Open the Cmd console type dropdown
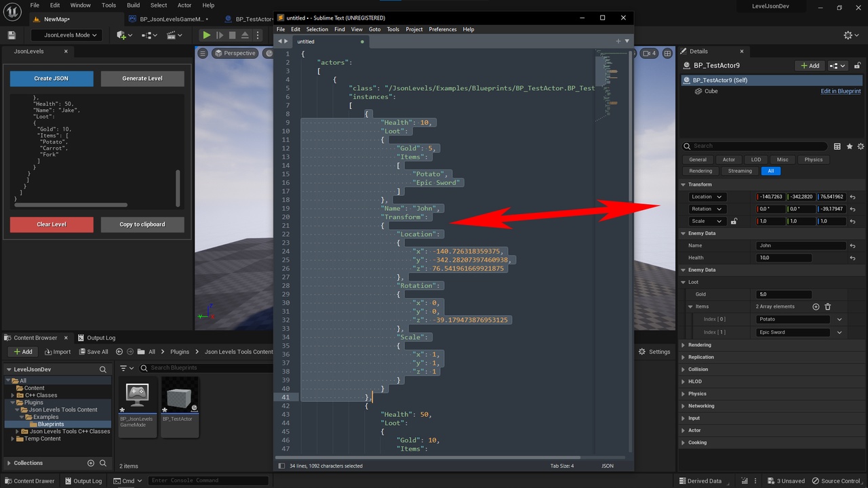 [x=128, y=481]
